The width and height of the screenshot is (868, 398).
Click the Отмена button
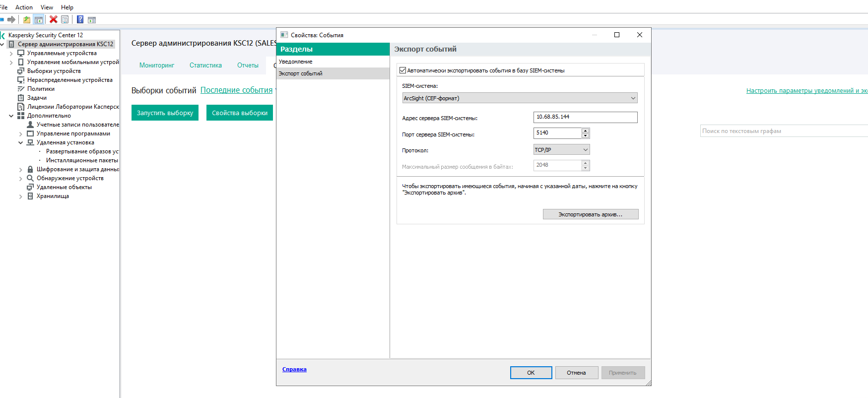click(x=576, y=373)
